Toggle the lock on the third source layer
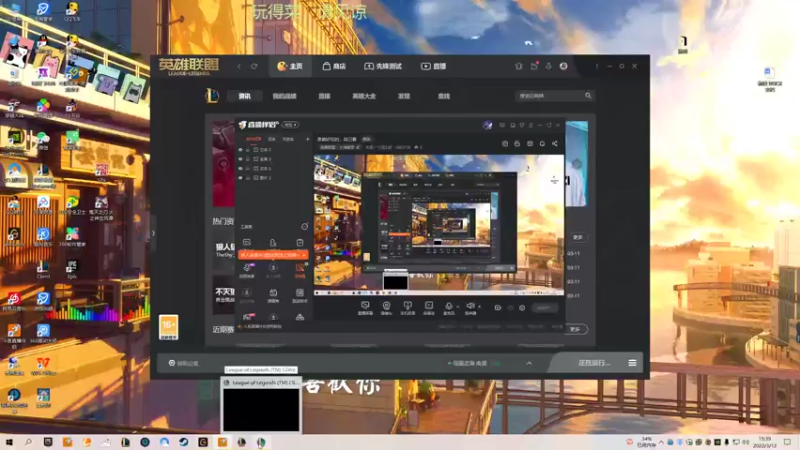The image size is (800, 450). (248, 168)
